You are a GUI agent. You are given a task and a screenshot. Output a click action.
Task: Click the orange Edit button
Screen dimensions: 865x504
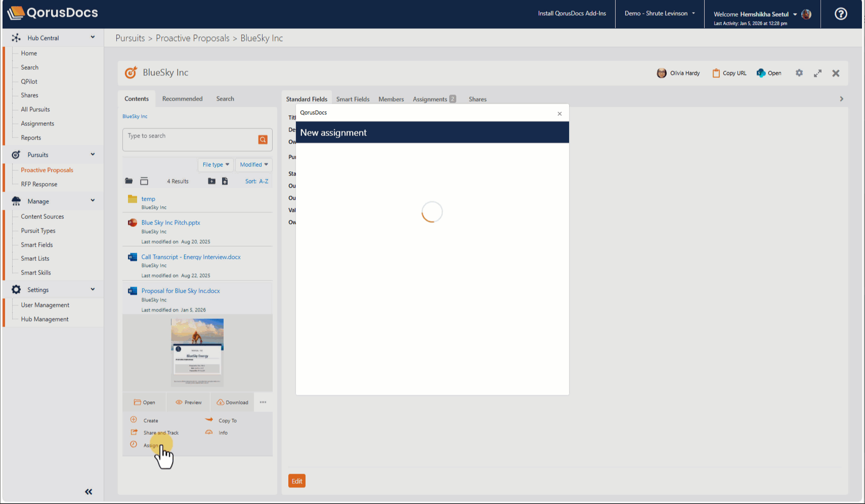[x=297, y=481]
